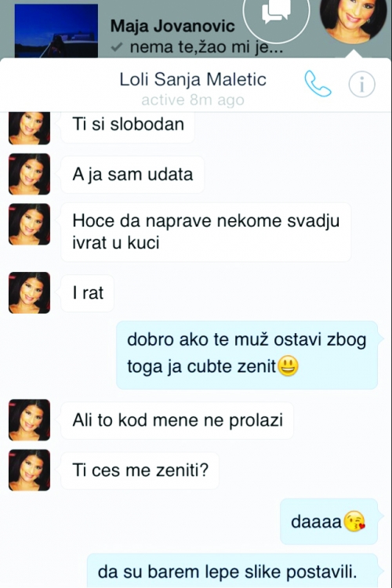Tap the kiss emoji after 'daaaa'
Viewport: 392px width, 588px height.
pos(354,521)
